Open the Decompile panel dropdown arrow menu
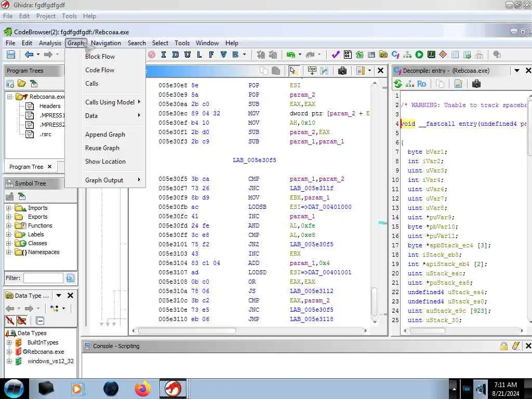The width and height of the screenshot is (532, 399). (517, 71)
